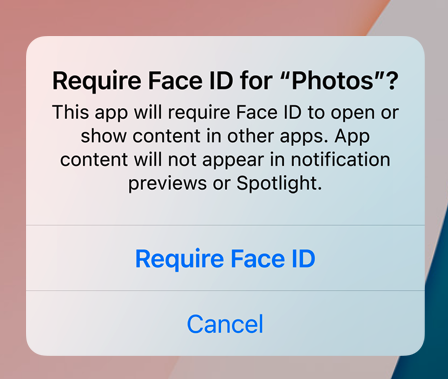Click the text "notification previews" in the message

259,171
